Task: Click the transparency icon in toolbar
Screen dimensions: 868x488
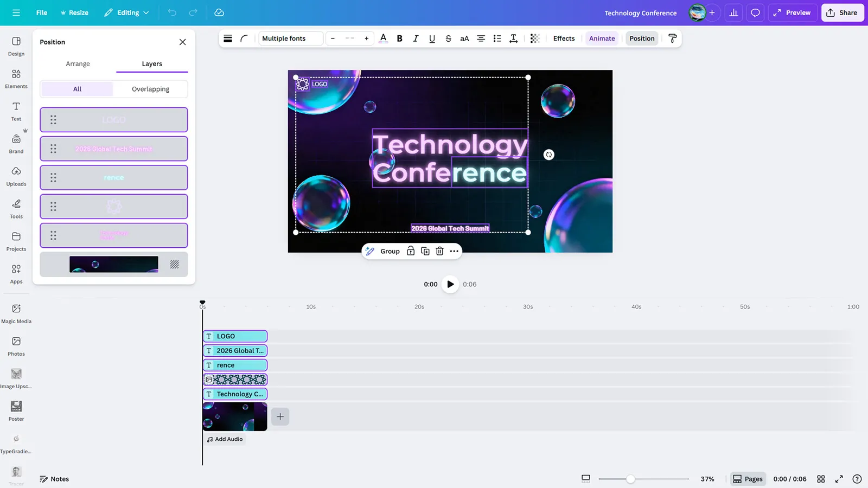Action: pyautogui.click(x=535, y=38)
